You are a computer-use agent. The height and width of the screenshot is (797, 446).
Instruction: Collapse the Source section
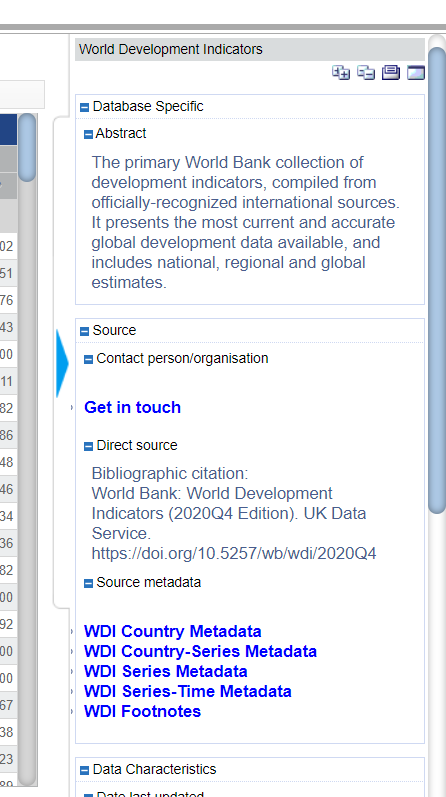click(x=85, y=331)
